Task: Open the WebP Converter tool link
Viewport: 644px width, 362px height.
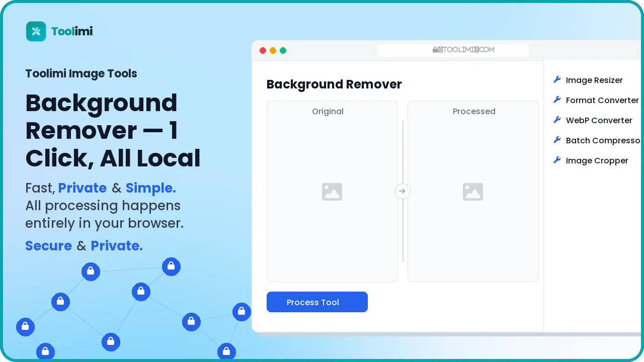Action: pos(599,120)
